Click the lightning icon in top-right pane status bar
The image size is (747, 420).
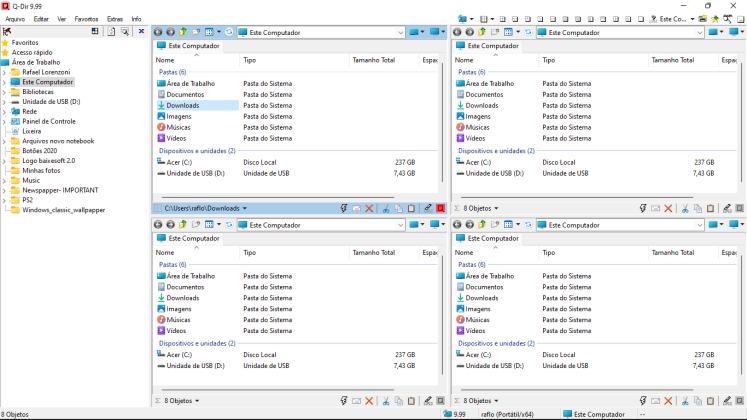[643, 208]
